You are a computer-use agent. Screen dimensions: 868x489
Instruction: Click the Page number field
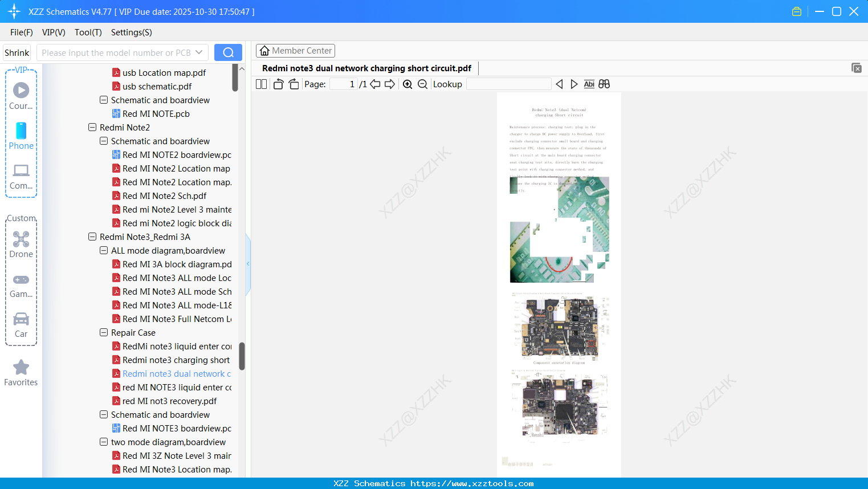344,84
